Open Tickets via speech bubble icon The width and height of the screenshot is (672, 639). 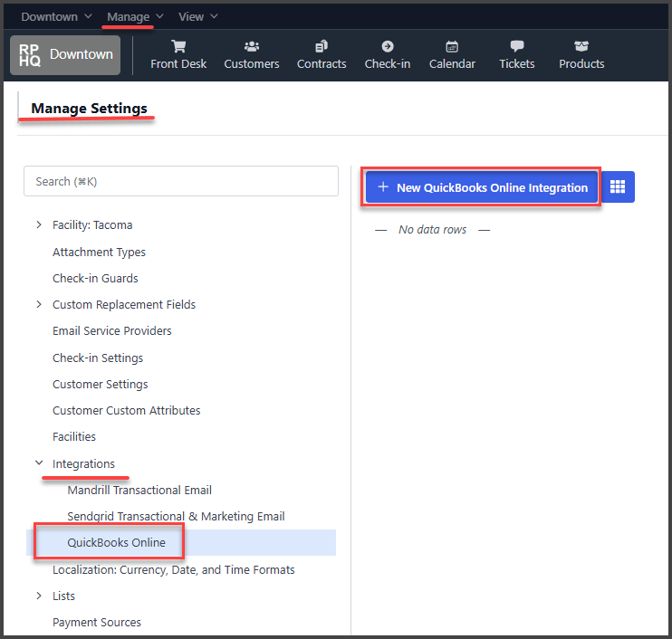(x=517, y=47)
